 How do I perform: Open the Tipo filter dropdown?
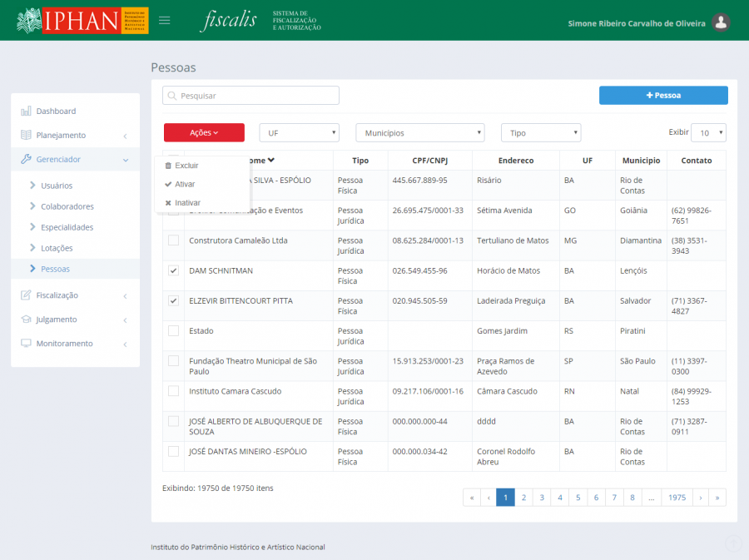(x=540, y=133)
